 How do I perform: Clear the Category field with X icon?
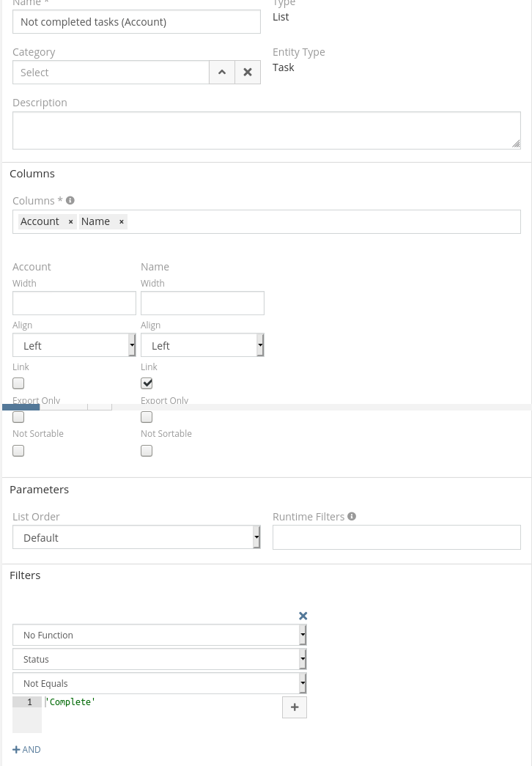(248, 73)
